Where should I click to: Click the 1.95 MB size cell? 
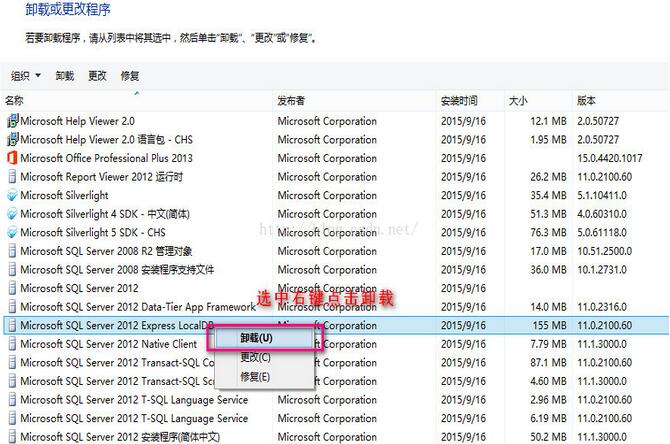tap(549, 139)
